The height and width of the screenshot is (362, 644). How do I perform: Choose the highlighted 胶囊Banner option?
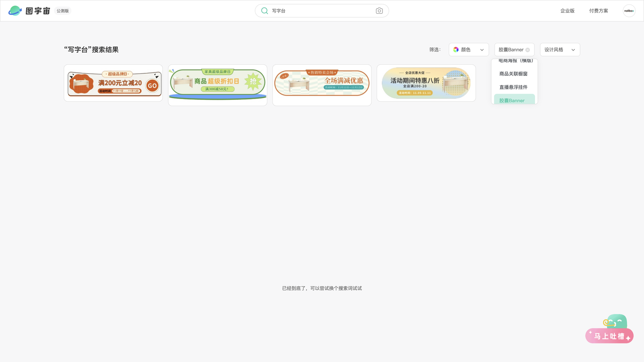(x=514, y=100)
